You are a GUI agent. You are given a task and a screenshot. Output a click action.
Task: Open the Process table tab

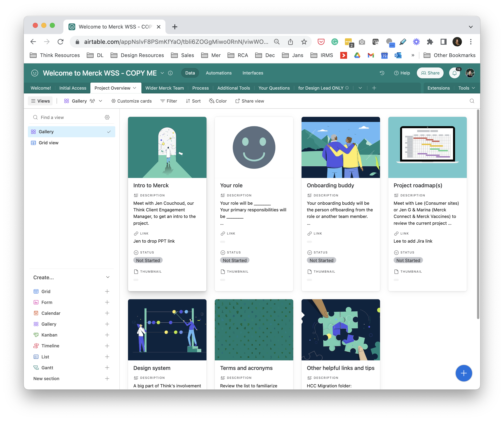200,88
